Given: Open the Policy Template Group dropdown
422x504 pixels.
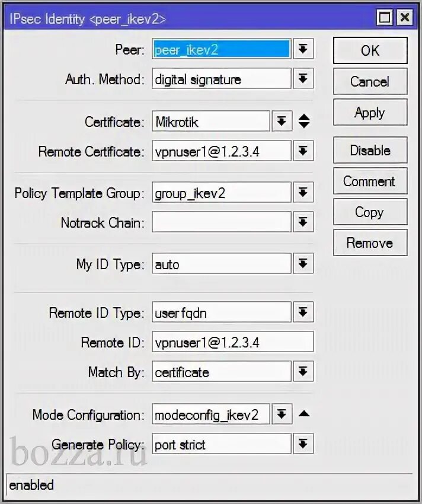Looking at the screenshot, I should [x=303, y=193].
